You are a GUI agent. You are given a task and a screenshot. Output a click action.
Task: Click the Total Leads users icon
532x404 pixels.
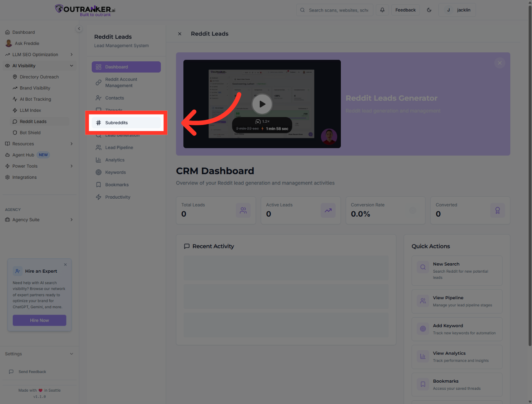pos(243,211)
